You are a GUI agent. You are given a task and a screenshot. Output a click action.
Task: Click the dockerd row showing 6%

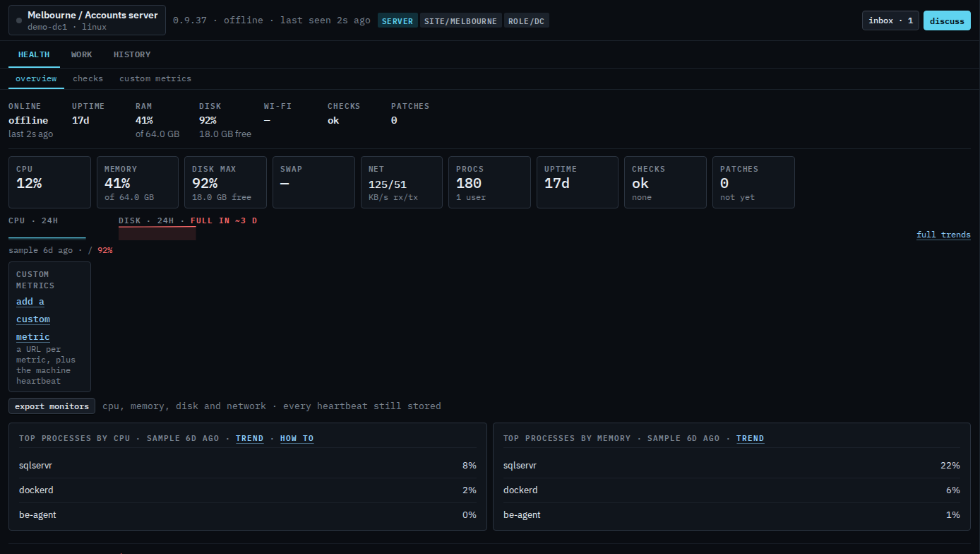click(731, 490)
